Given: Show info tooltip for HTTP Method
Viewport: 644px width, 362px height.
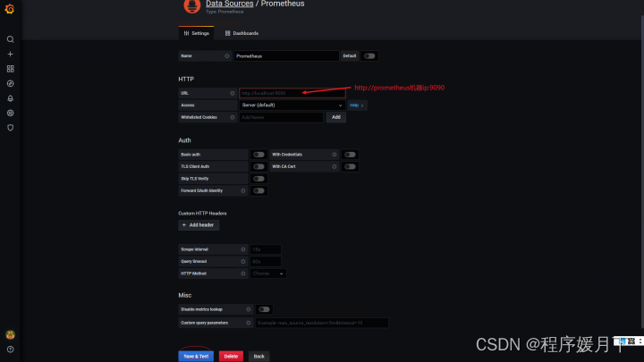Looking at the screenshot, I should click(x=242, y=274).
